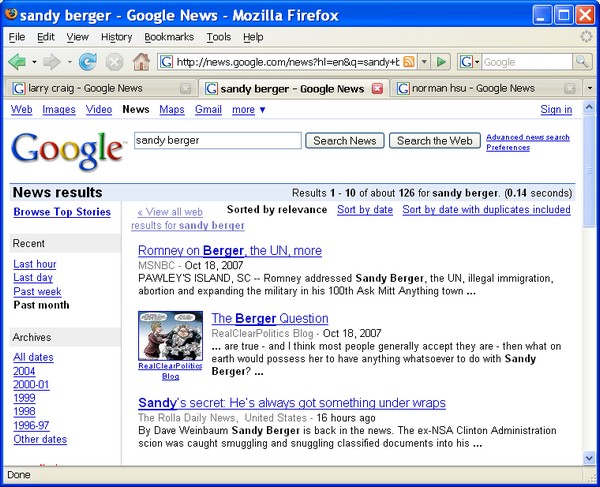
Task: Focus the news search field with 'sandy berger'
Action: pyautogui.click(x=217, y=140)
